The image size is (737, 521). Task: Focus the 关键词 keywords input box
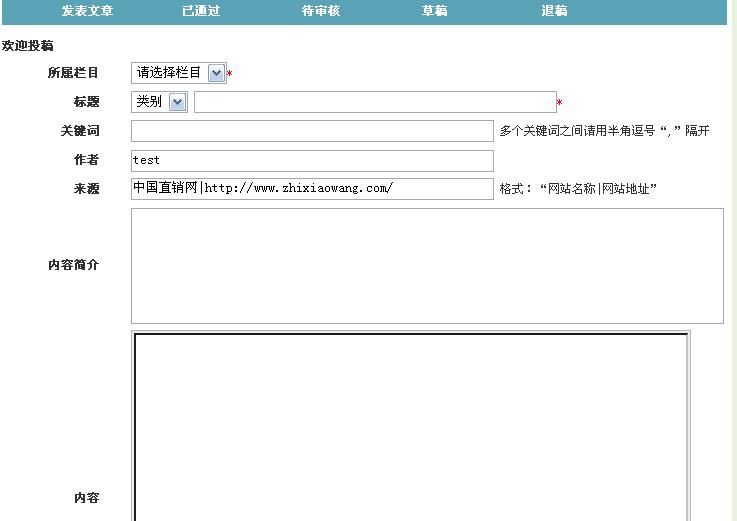312,131
